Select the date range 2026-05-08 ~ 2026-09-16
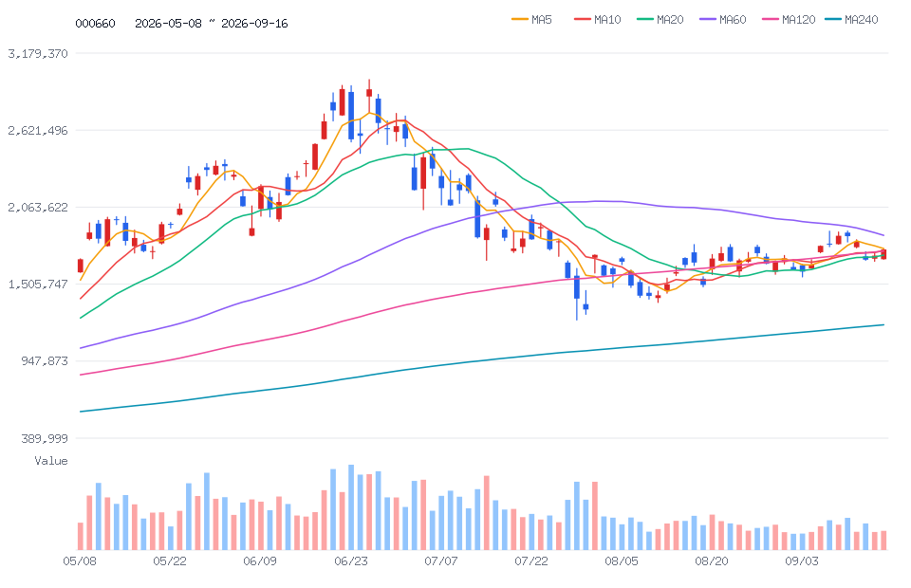Screen dimensions: 911x588 212,23
